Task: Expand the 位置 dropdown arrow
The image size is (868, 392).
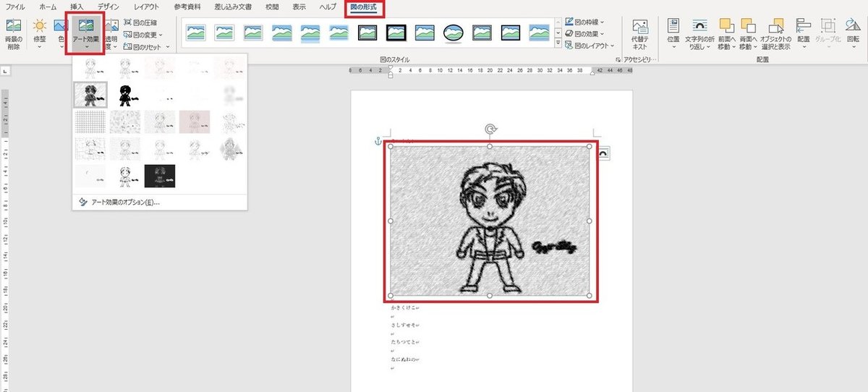Action: 673,48
